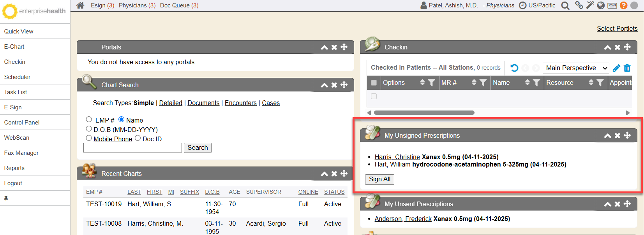
Task: Open the Select Portlets link
Action: [617, 28]
